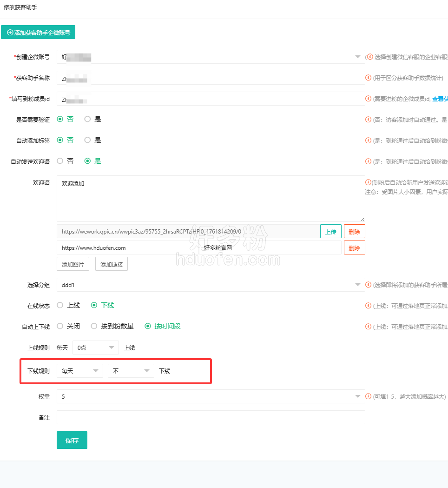The height and width of the screenshot is (488, 448).
Task: Click the info icon beside 是否需要验证 hint
Action: click(x=369, y=120)
